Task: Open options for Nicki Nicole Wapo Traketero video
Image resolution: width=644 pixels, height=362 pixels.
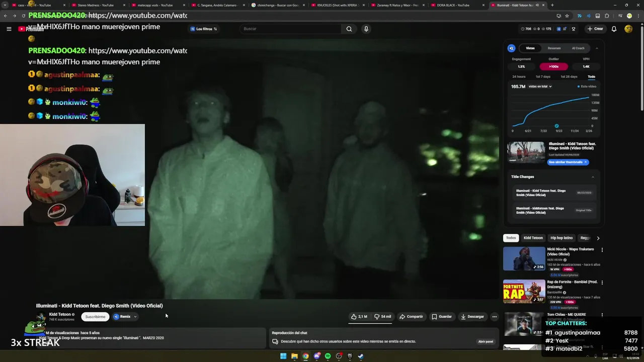Action: [x=602, y=250]
